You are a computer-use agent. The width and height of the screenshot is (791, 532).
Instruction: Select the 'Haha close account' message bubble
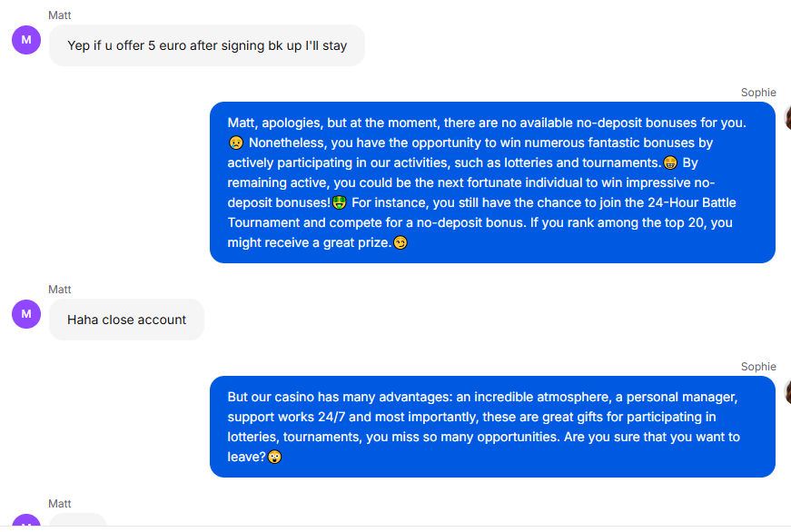coord(126,320)
